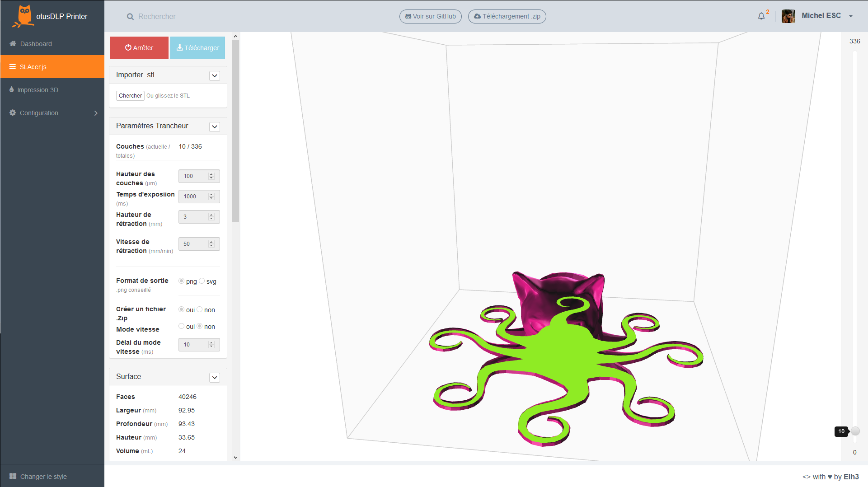
Task: Expand the Configuration submenu arrow
Action: click(96, 113)
